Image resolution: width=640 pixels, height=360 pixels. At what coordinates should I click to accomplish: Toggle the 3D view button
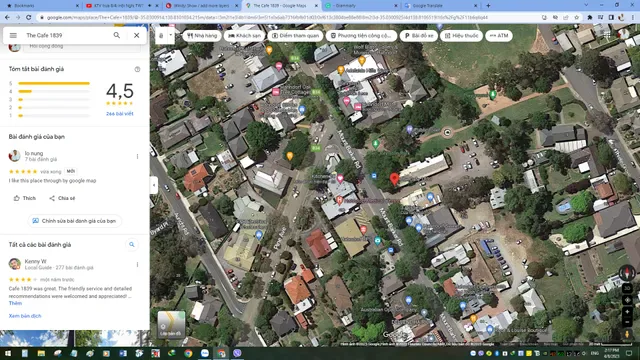point(627,288)
